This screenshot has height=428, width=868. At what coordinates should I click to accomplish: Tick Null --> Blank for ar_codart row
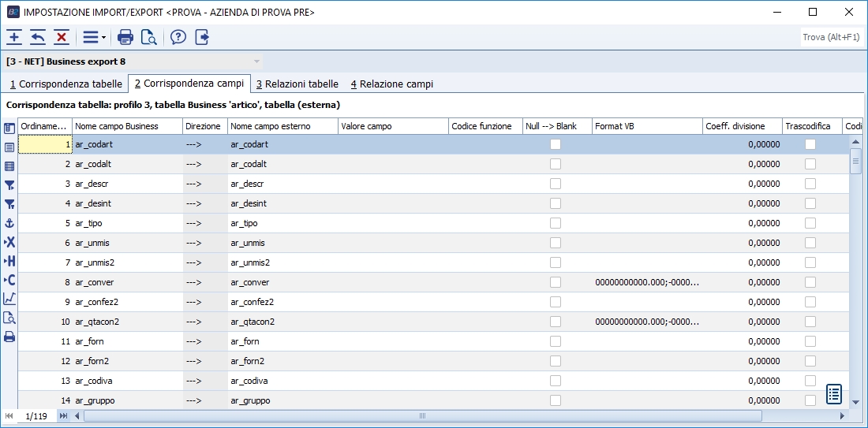(x=556, y=144)
